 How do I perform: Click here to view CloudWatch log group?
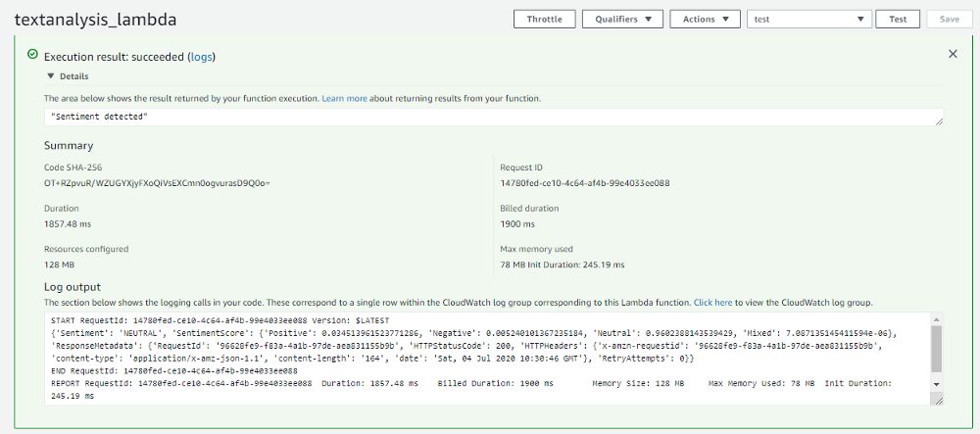click(712, 303)
